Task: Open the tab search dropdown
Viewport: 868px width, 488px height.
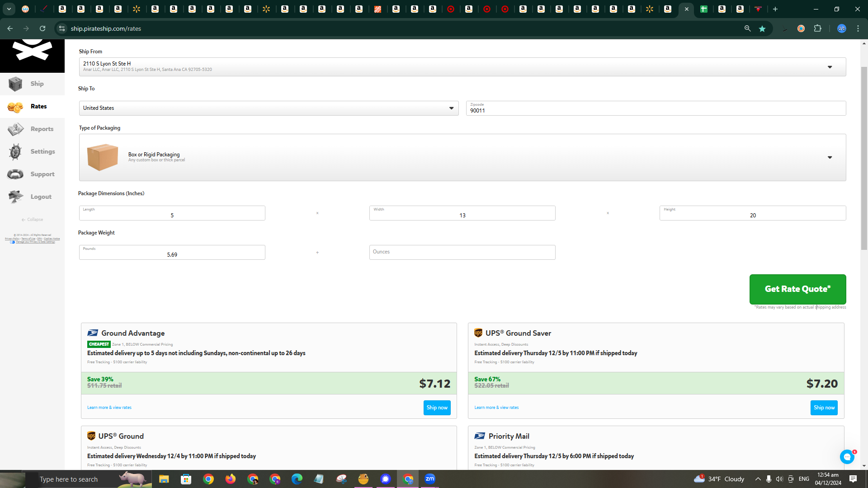Action: pos(9,9)
